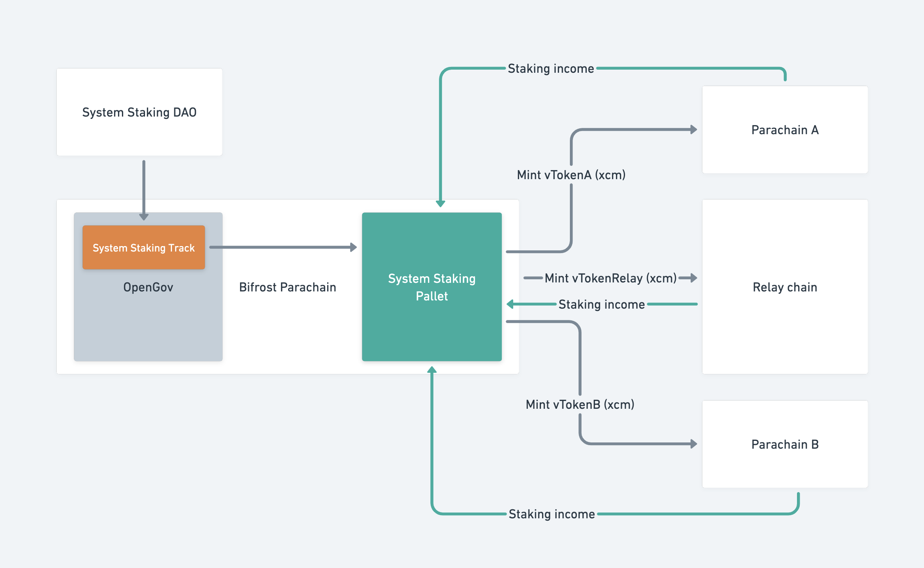Click the Mint vTokenRelay (xcm) label

coord(611,278)
